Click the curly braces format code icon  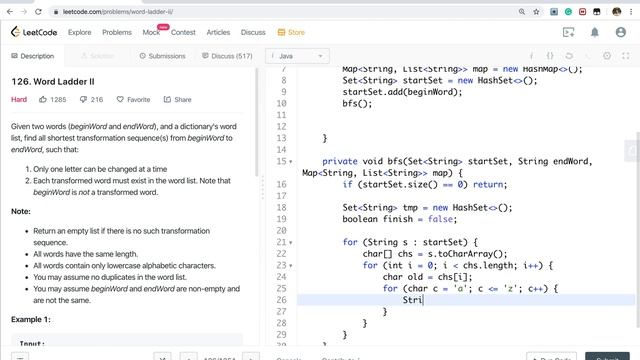[x=550, y=56]
